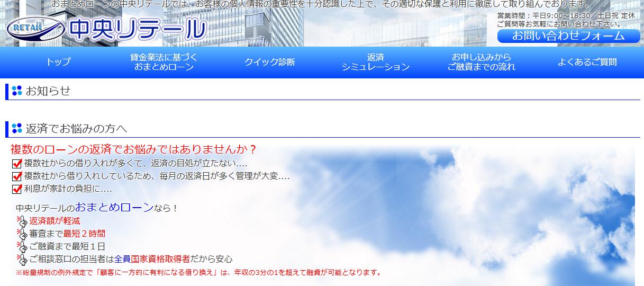Select よくあるご質問 in the navigation bar
Viewport: 644px width, 286px height.
pyautogui.click(x=587, y=62)
